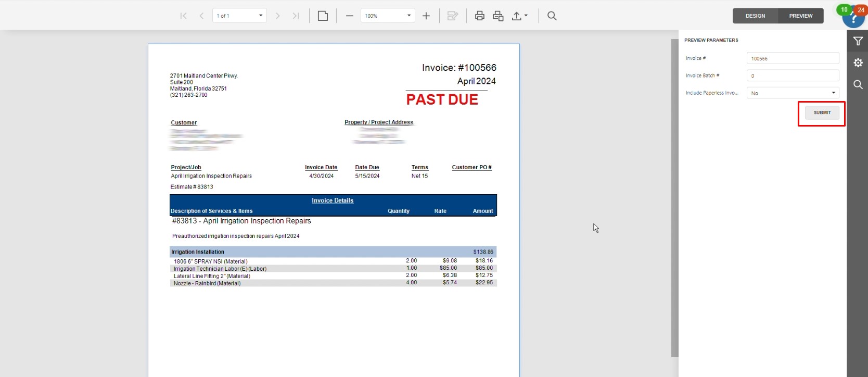The width and height of the screenshot is (868, 377).
Task: Toggle single page view icon
Action: coord(323,16)
